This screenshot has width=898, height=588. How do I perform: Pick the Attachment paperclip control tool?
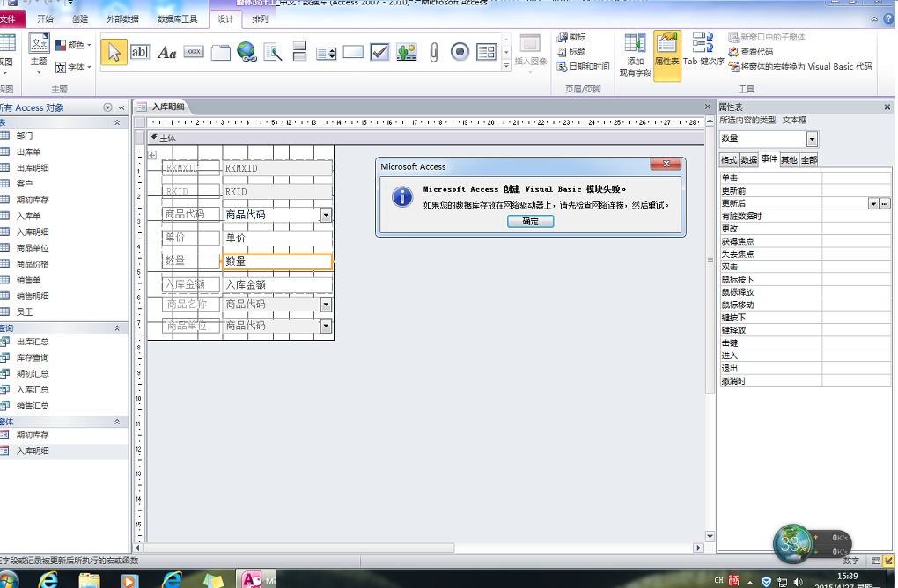pyautogui.click(x=433, y=53)
